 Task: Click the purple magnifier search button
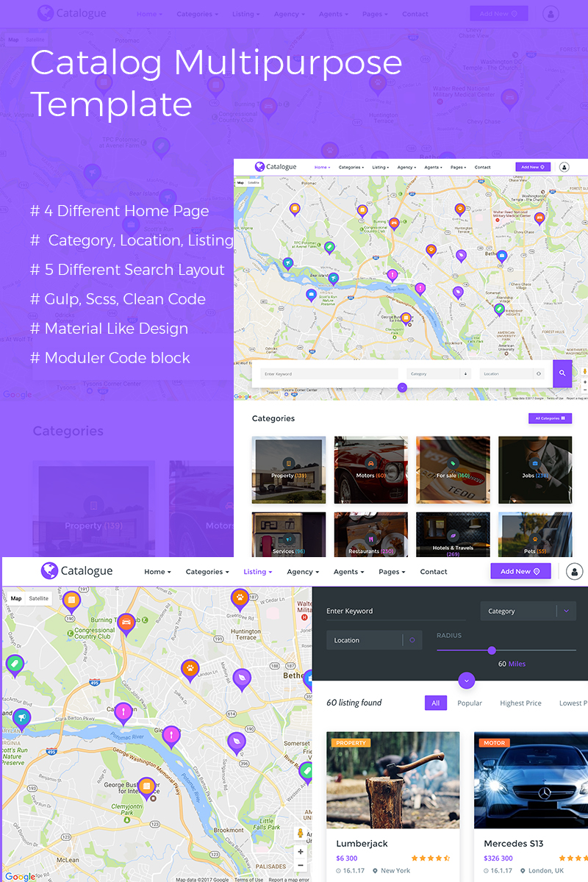point(562,373)
